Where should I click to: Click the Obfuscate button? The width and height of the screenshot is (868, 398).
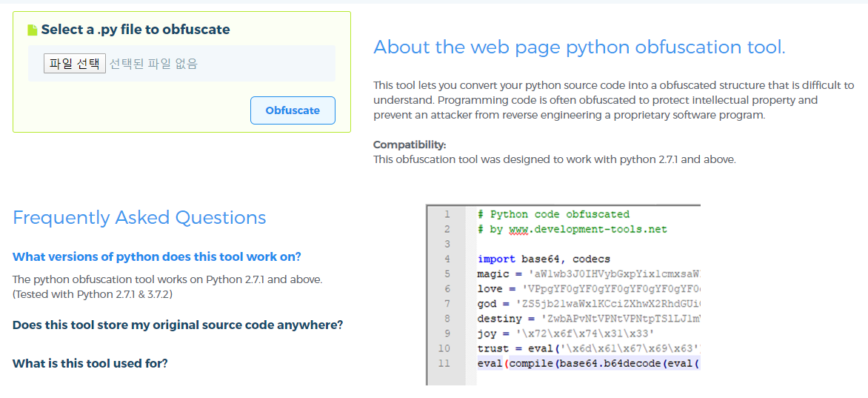pyautogui.click(x=293, y=110)
